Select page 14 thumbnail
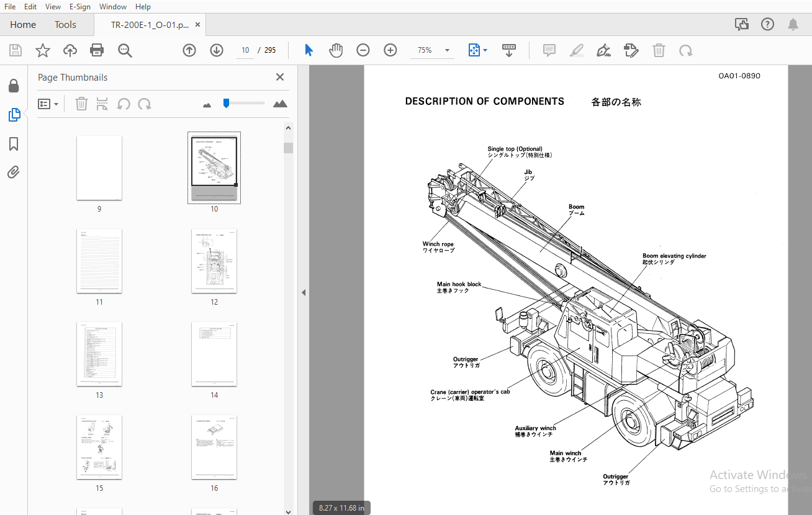812x515 pixels. coord(214,354)
